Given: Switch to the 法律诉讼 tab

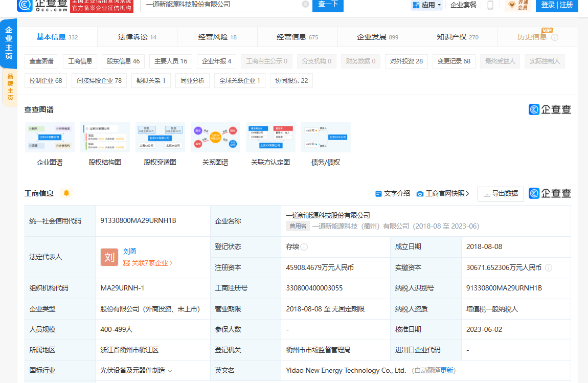Looking at the screenshot, I should coord(137,37).
